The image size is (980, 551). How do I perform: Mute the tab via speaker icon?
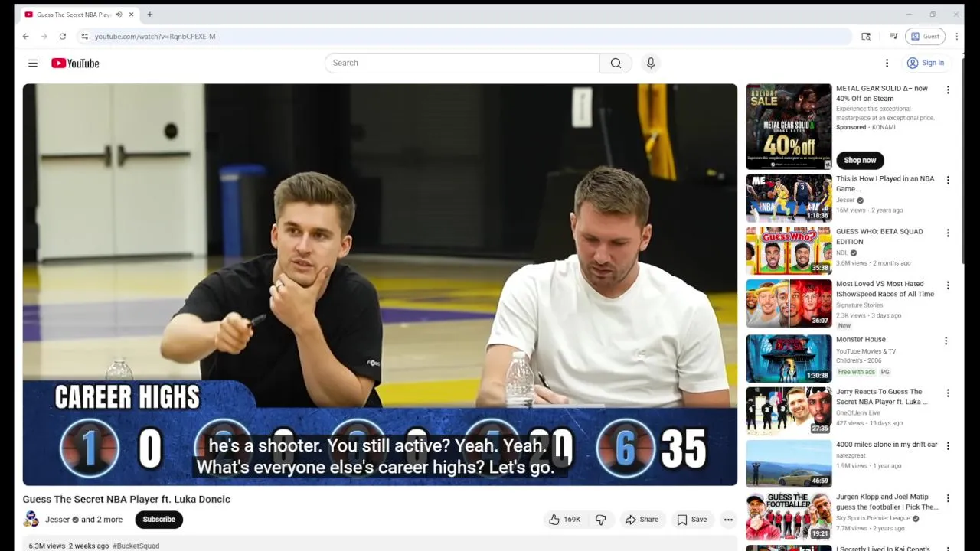(x=119, y=15)
